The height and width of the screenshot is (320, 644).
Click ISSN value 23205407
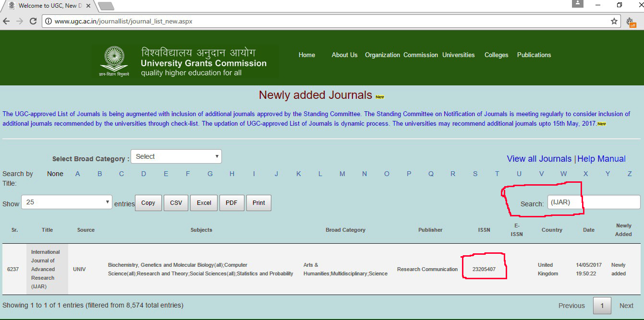coord(484,269)
